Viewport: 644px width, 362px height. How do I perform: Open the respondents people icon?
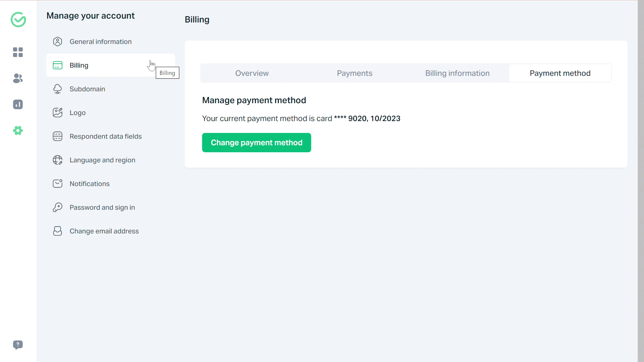click(x=18, y=78)
